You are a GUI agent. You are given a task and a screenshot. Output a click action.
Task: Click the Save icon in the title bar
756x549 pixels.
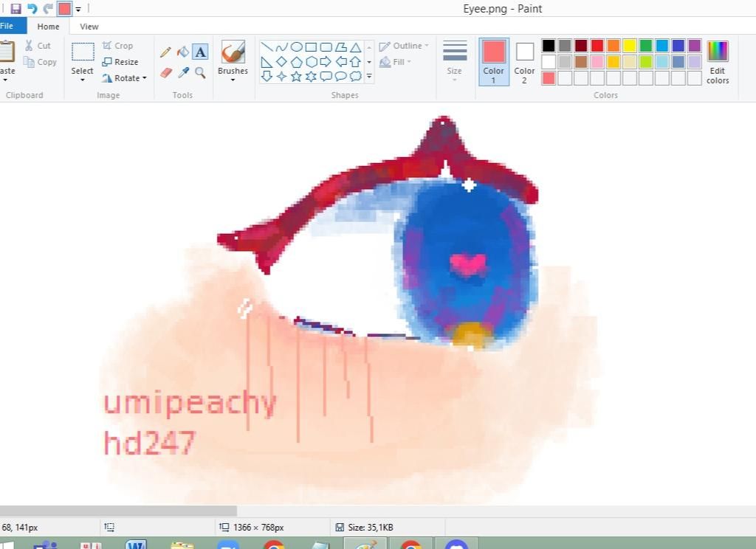16,9
